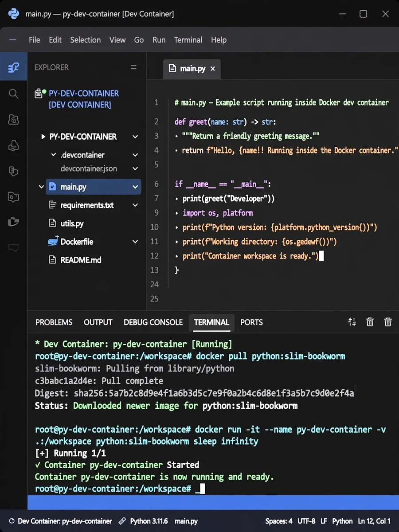The width and height of the screenshot is (399, 532).
Task: Toggle chevron on Dockerfile row
Action: coord(135,242)
